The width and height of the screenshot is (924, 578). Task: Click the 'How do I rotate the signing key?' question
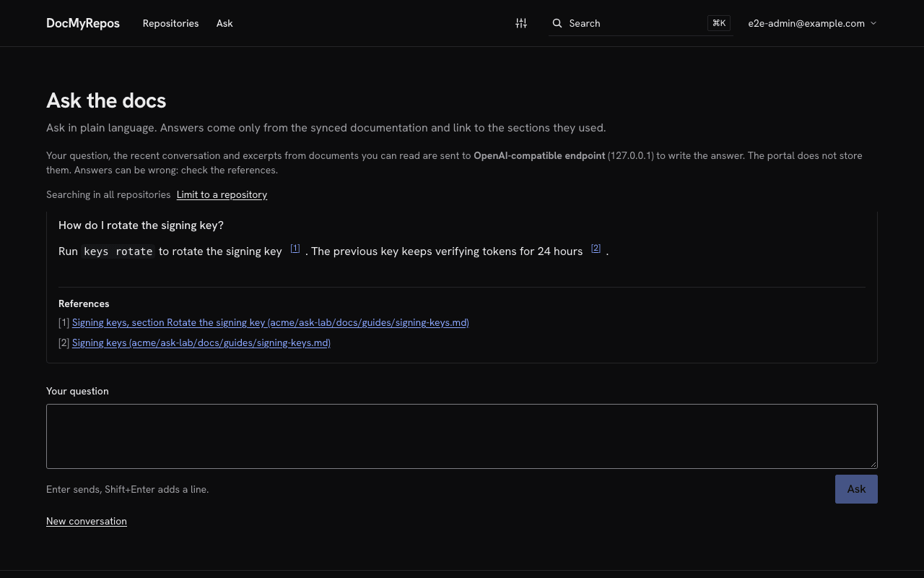tap(141, 225)
